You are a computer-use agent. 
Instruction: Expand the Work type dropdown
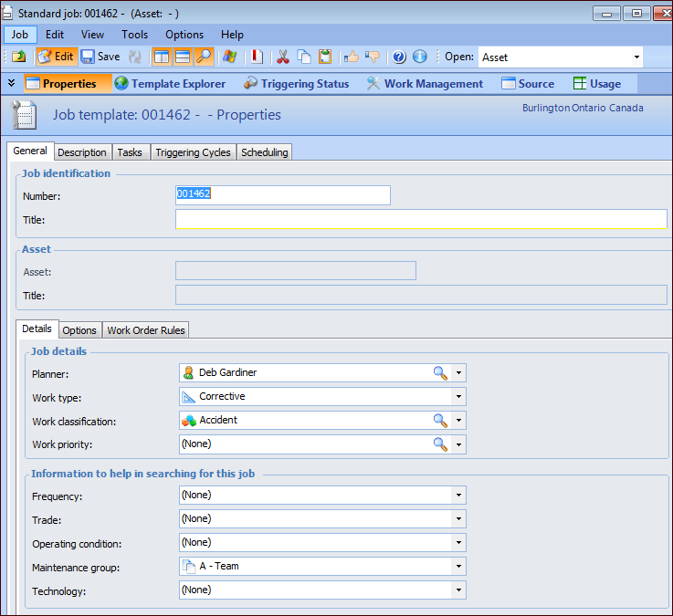click(458, 397)
